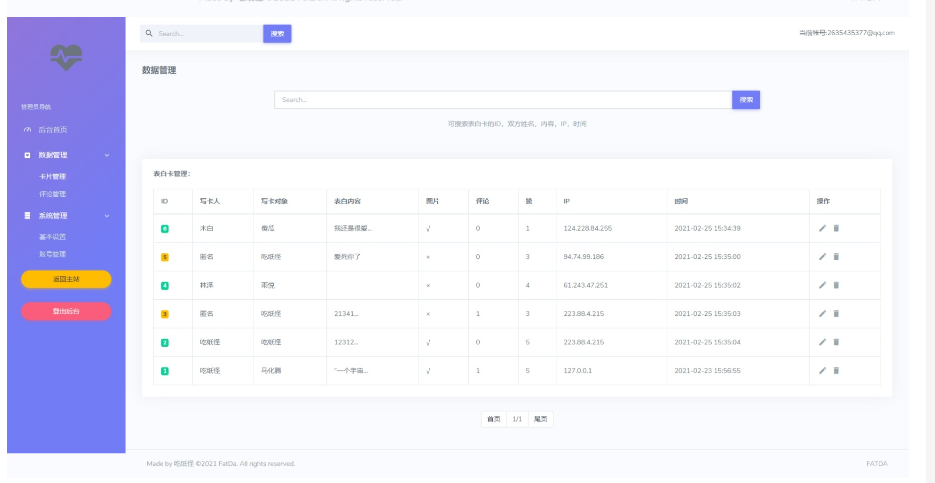Screen dimensions: 935x483
Task: Click the 表白卡管理 table title
Action: tap(172, 174)
